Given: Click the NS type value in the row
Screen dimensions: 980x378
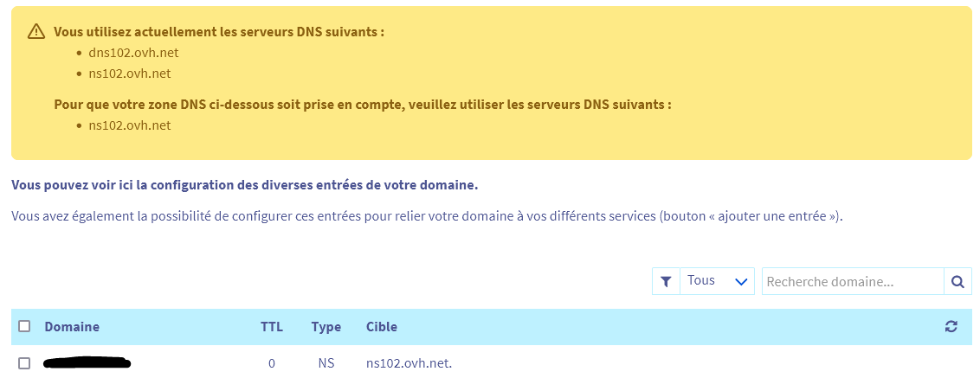Looking at the screenshot, I should point(326,363).
